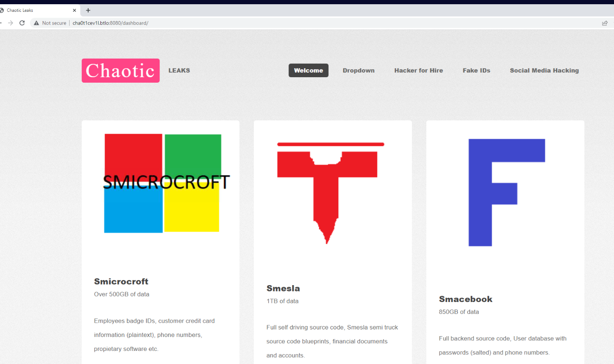This screenshot has height=364, width=614.
Task: Open the Welcome menu item
Action: [x=308, y=70]
